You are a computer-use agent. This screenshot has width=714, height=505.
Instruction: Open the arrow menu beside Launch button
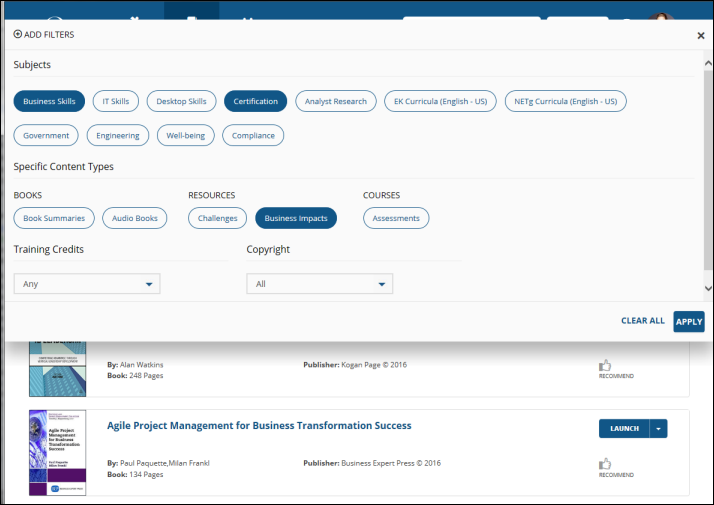pos(658,428)
